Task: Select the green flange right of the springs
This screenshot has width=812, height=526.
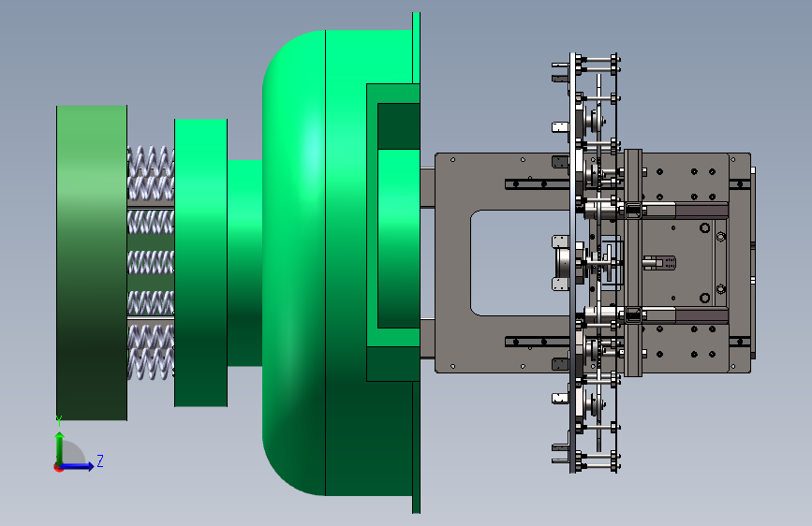Action: click(x=201, y=263)
